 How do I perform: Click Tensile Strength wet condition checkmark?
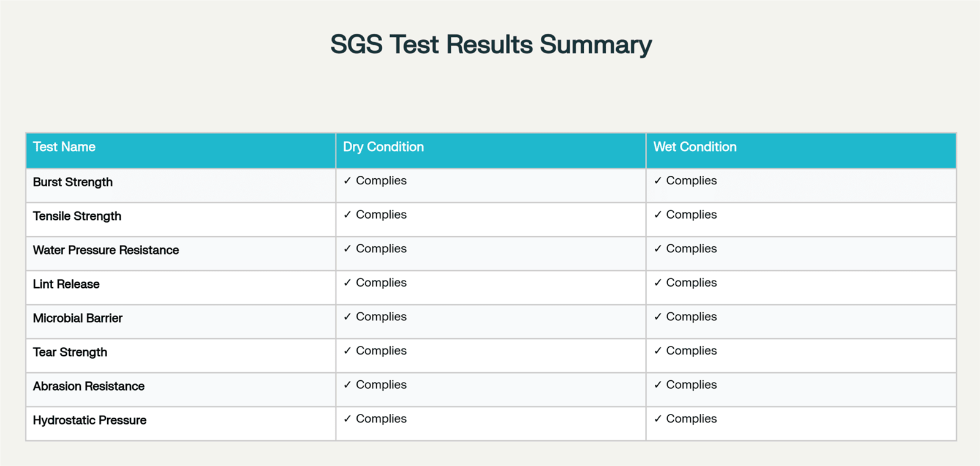tap(658, 215)
